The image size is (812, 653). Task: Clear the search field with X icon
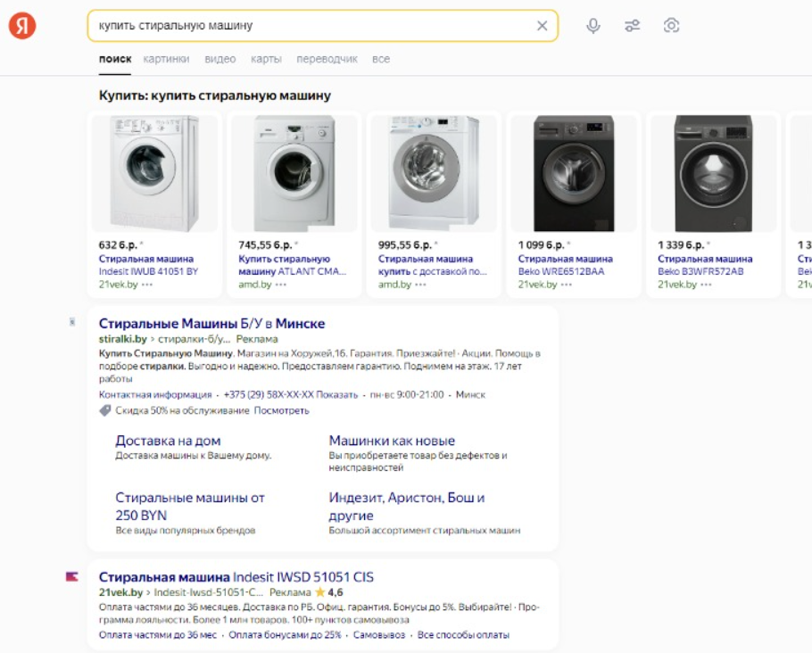coord(542,26)
